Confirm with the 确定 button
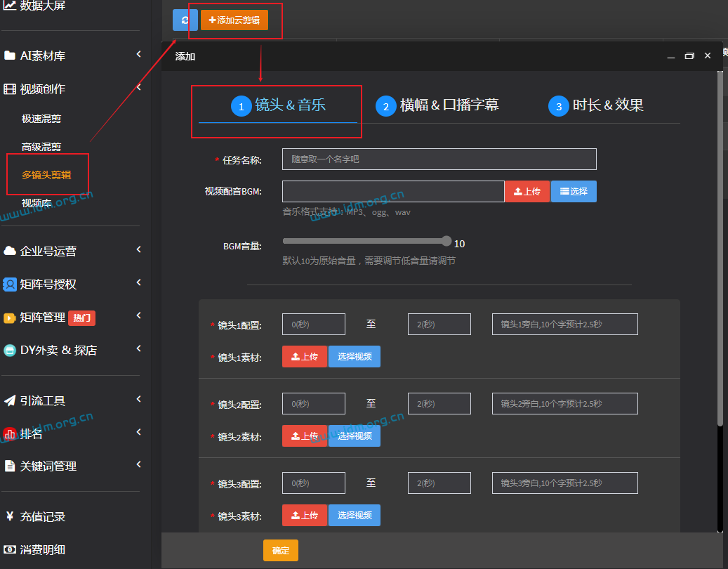The width and height of the screenshot is (728, 569). click(280, 551)
